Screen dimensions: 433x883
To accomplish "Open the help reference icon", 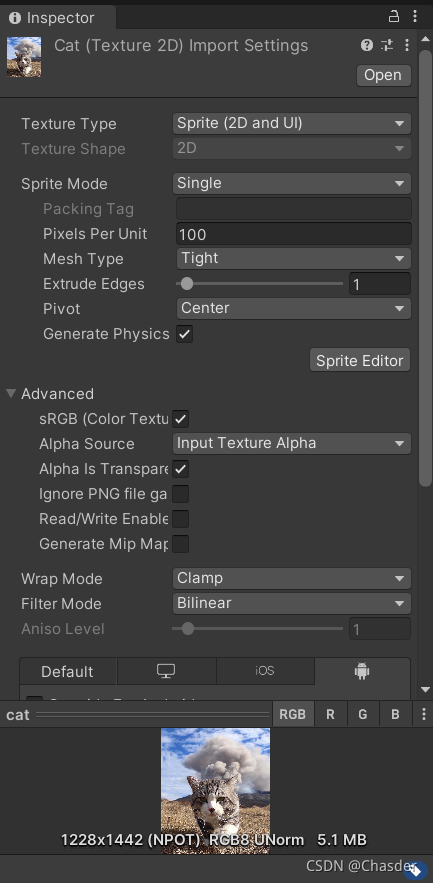I will pyautogui.click(x=367, y=45).
